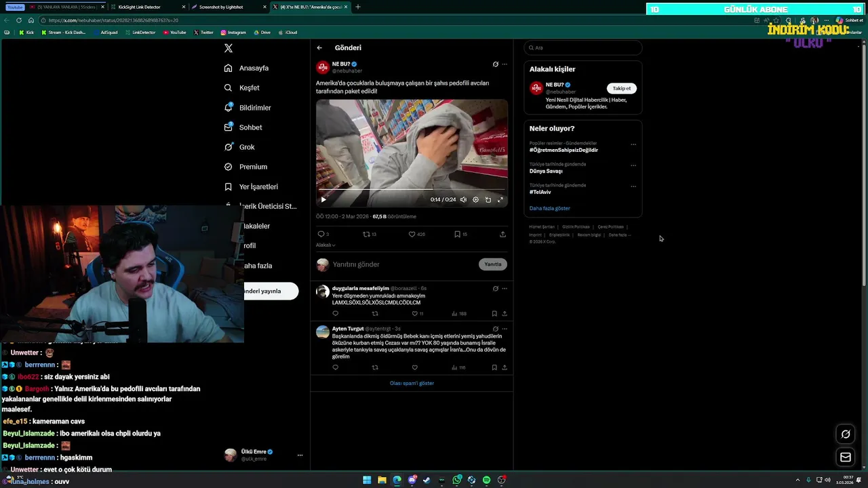Repost the boraazell reply
The height and width of the screenshot is (488, 868).
click(x=375, y=314)
